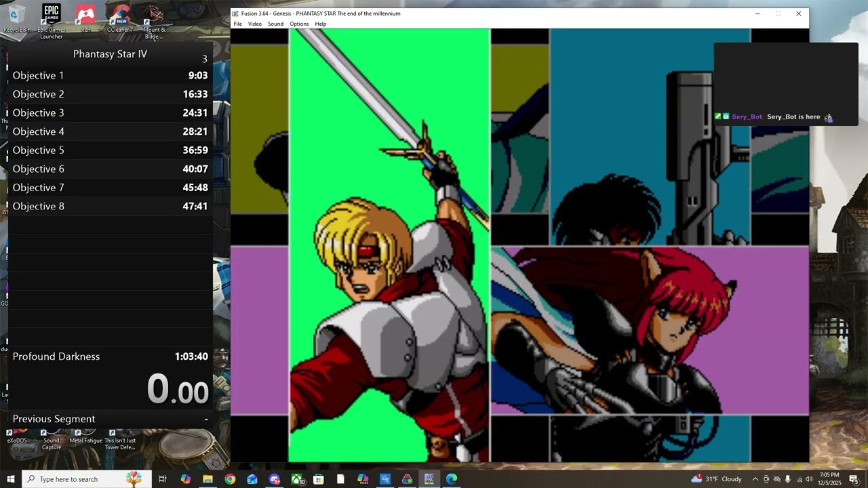
Task: Select the Objective 8 split row
Action: pyautogui.click(x=110, y=206)
